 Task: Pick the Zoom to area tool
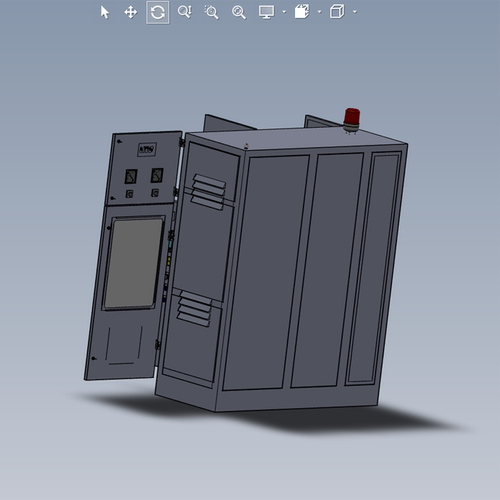(x=212, y=12)
